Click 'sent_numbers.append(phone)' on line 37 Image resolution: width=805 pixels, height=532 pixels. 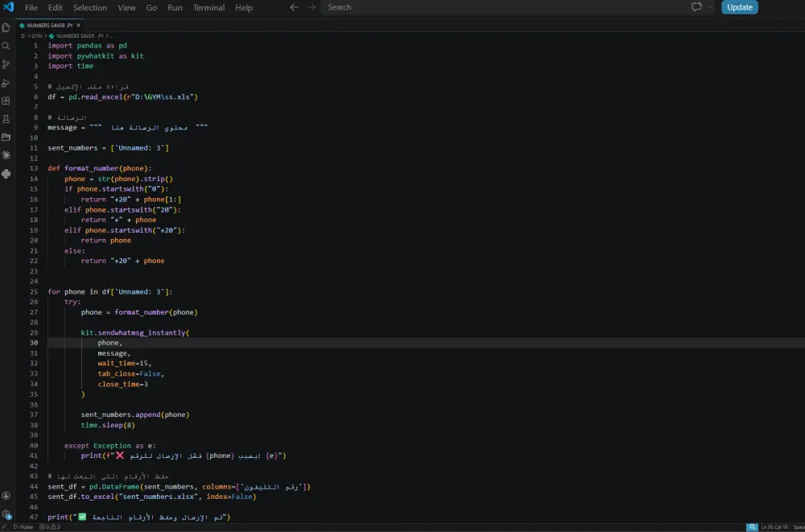(135, 415)
